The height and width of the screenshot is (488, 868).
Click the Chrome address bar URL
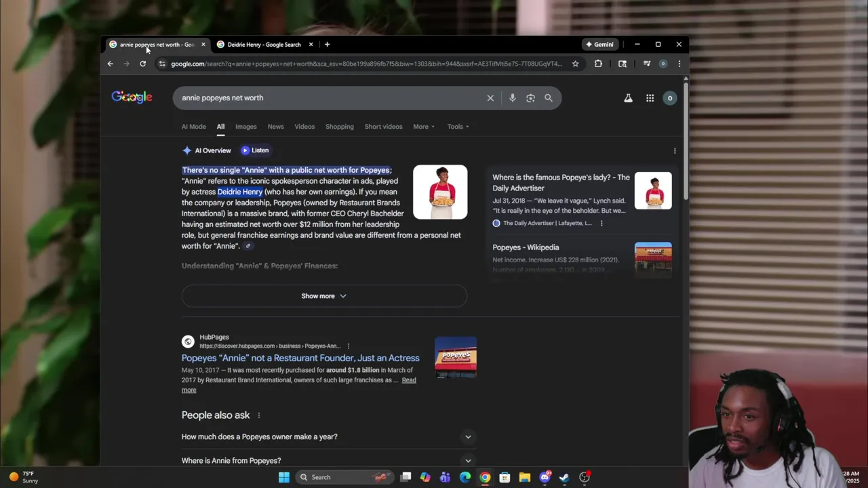coord(366,64)
